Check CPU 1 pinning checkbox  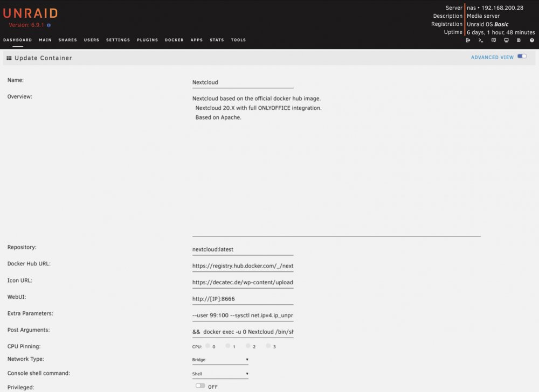(227, 346)
